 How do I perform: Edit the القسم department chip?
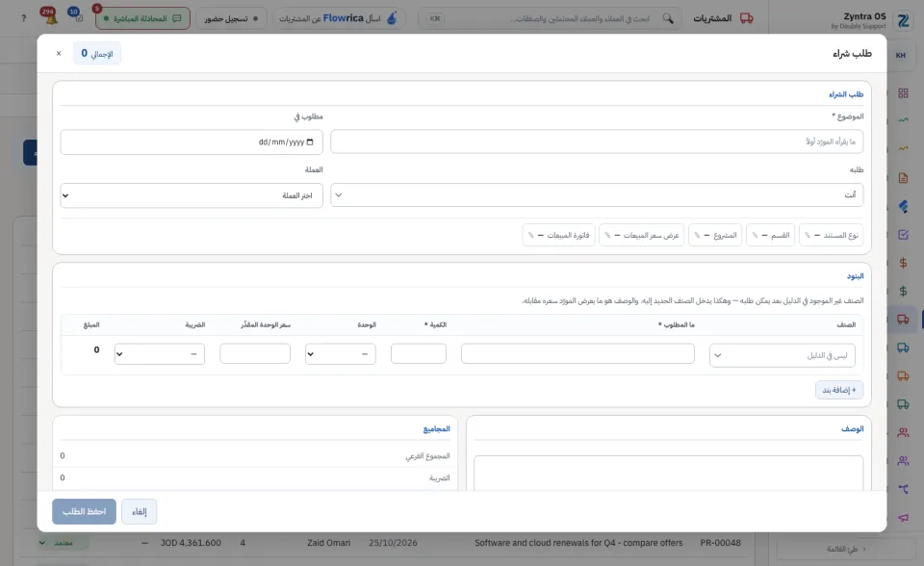click(x=770, y=235)
